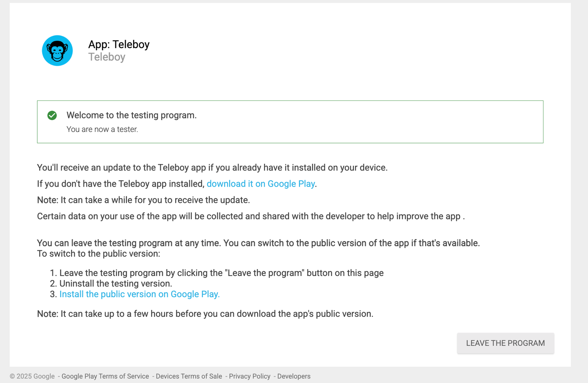Screen dimensions: 588x383
Task: Click the 'Leave the testing program by clicking' step
Action: [x=221, y=273]
